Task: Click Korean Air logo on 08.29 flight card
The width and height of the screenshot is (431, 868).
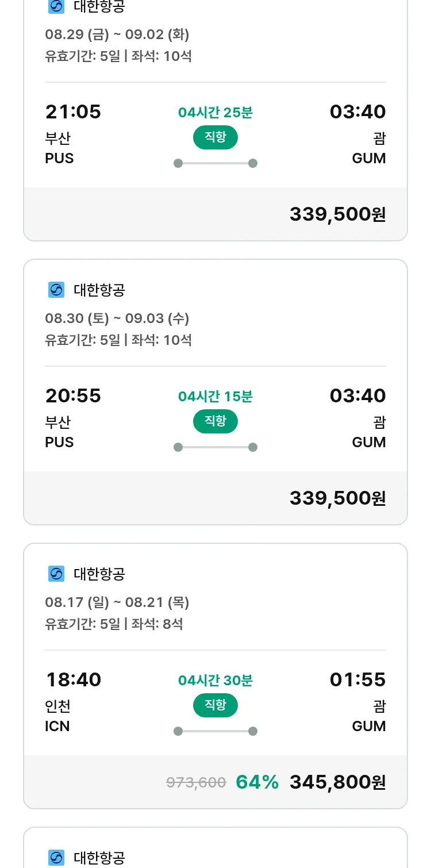Action: click(x=56, y=6)
